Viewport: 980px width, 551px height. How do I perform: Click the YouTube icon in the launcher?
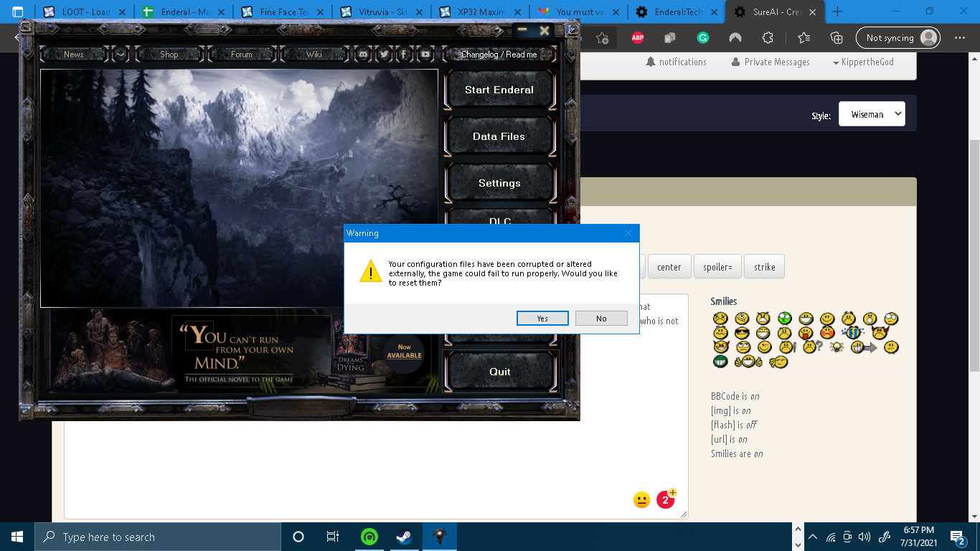pos(425,55)
